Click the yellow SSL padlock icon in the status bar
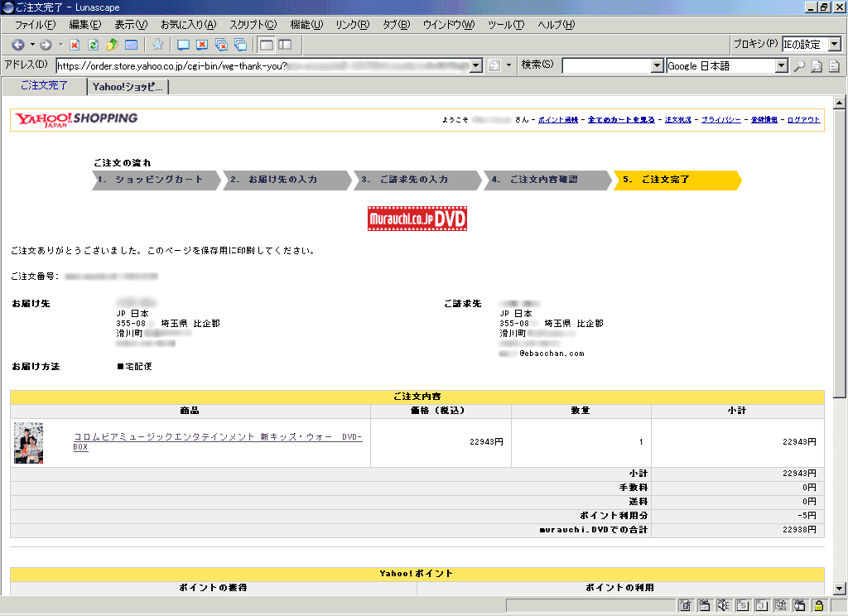The width and height of the screenshot is (848, 616). pyautogui.click(x=819, y=605)
